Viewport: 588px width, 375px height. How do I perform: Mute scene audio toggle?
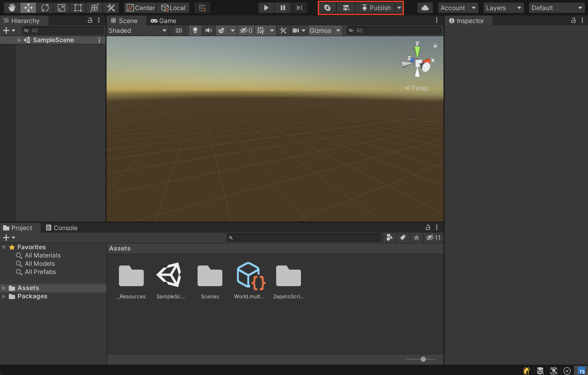[208, 30]
